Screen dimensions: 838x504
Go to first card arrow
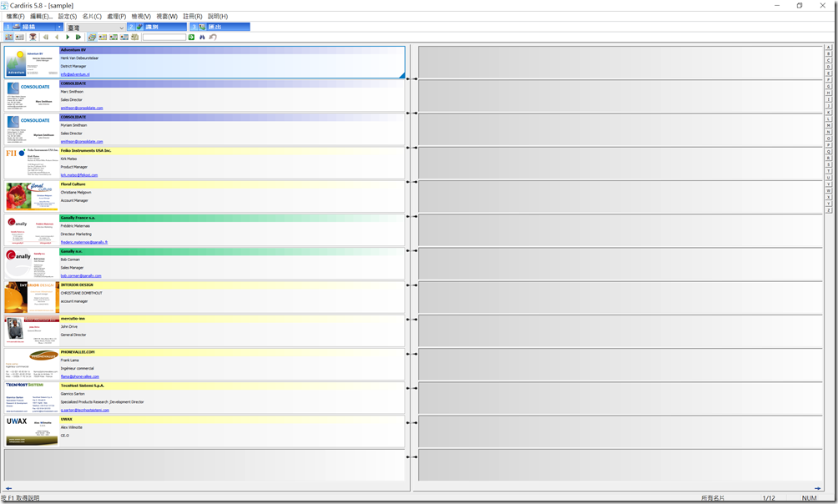tap(45, 37)
